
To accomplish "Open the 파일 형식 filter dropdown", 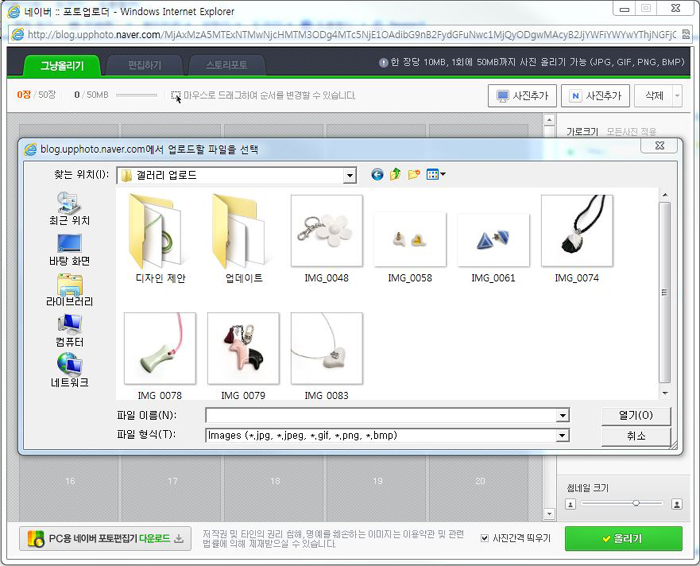I will click(562, 435).
